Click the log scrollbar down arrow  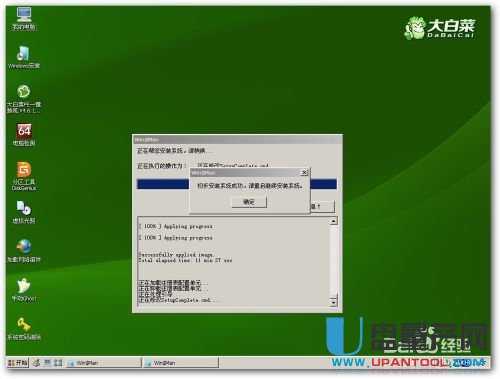click(333, 302)
